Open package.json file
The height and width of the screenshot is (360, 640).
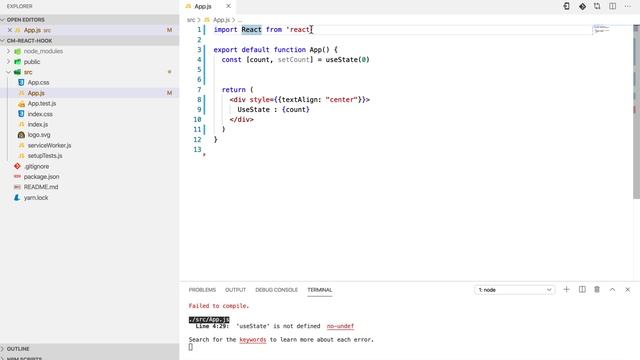[41, 177]
